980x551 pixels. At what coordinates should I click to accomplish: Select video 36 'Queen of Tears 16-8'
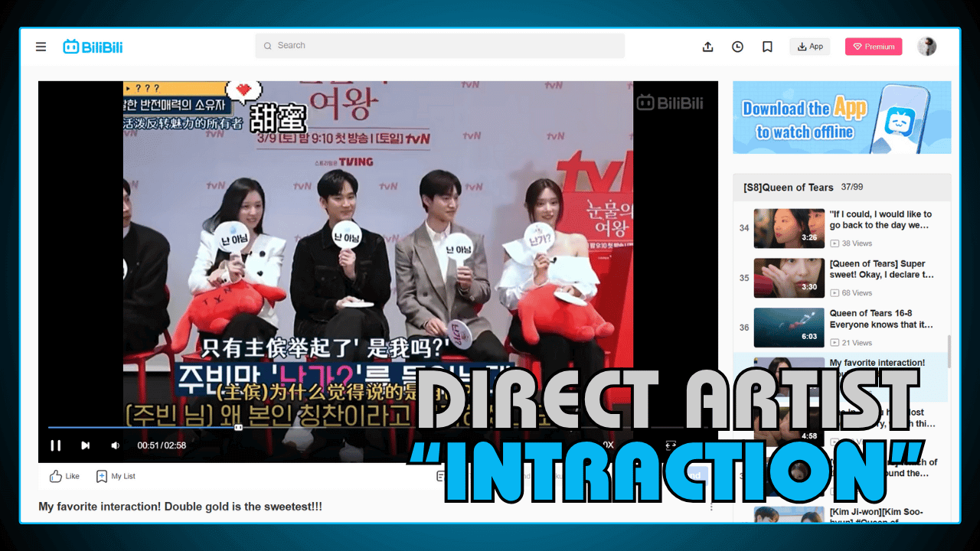[x=881, y=318]
